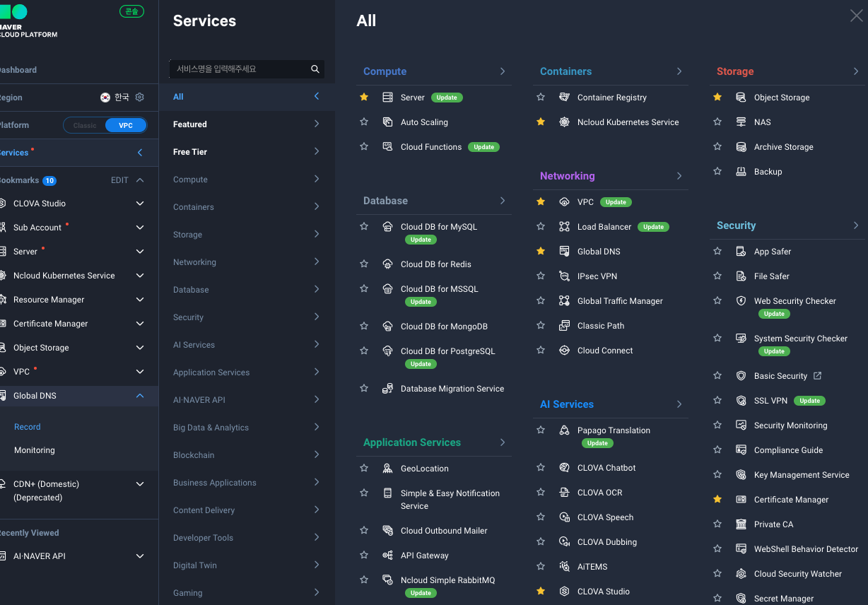Unstar Certificate Manager in Security list
The height and width of the screenshot is (605, 868).
point(717,500)
